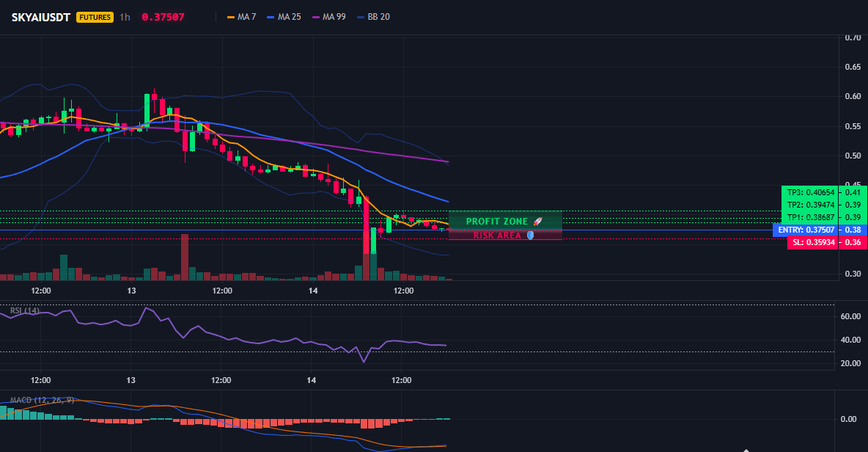Click the green 0.41 axis price marker
This screenshot has height=452, width=868.
(x=853, y=192)
